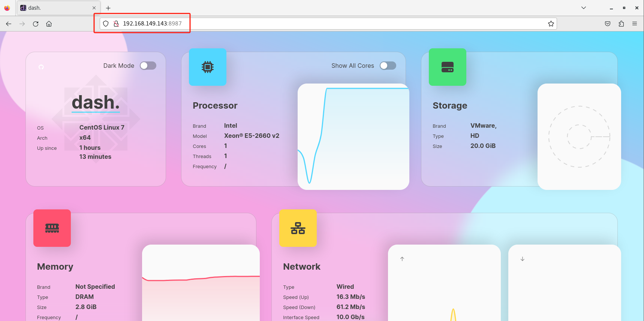Open the GitHub icon link in dash card
The width and height of the screenshot is (644, 321).
[41, 67]
